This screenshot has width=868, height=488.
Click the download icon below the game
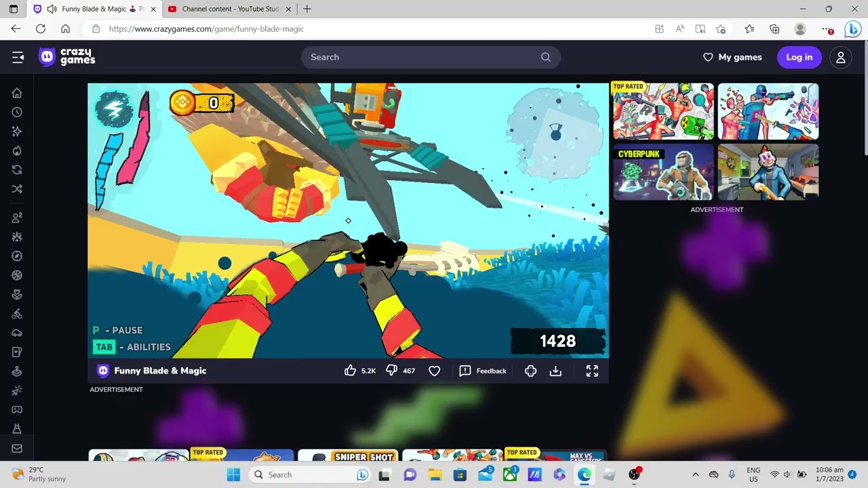pyautogui.click(x=555, y=371)
